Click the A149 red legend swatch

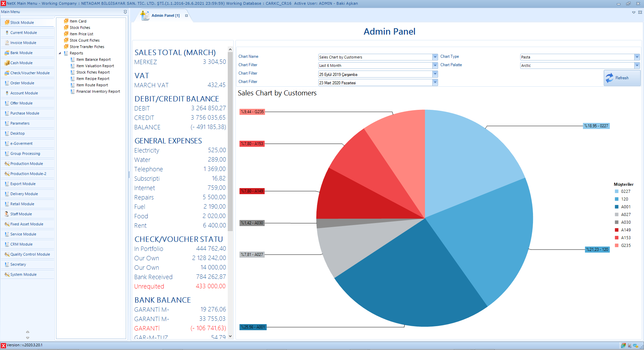[616, 230]
